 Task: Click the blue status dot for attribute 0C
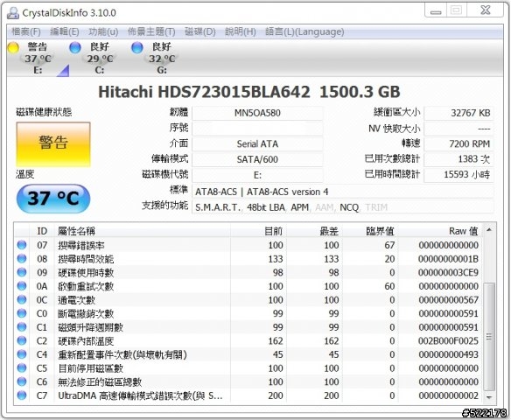(x=22, y=299)
